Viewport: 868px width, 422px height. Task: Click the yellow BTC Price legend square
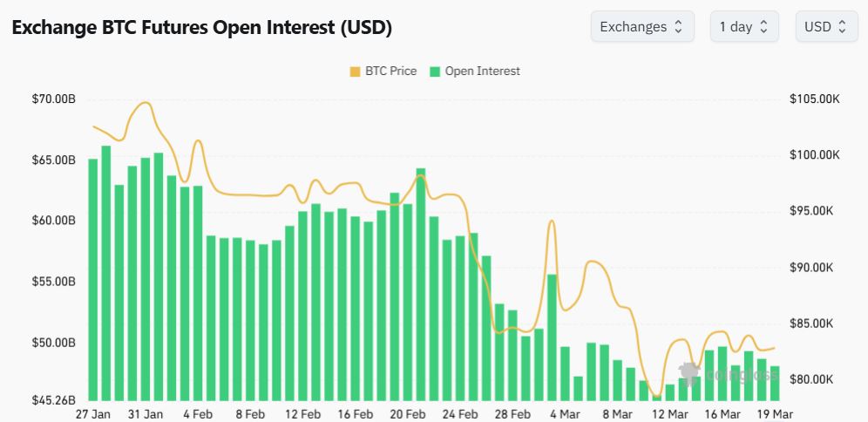click(355, 71)
